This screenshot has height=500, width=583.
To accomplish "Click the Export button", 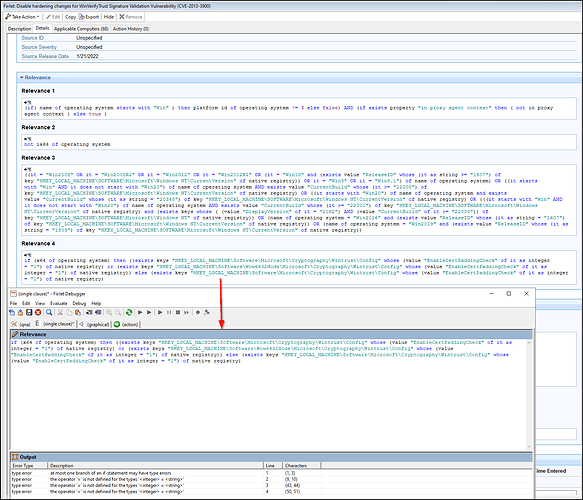I will tap(89, 17).
